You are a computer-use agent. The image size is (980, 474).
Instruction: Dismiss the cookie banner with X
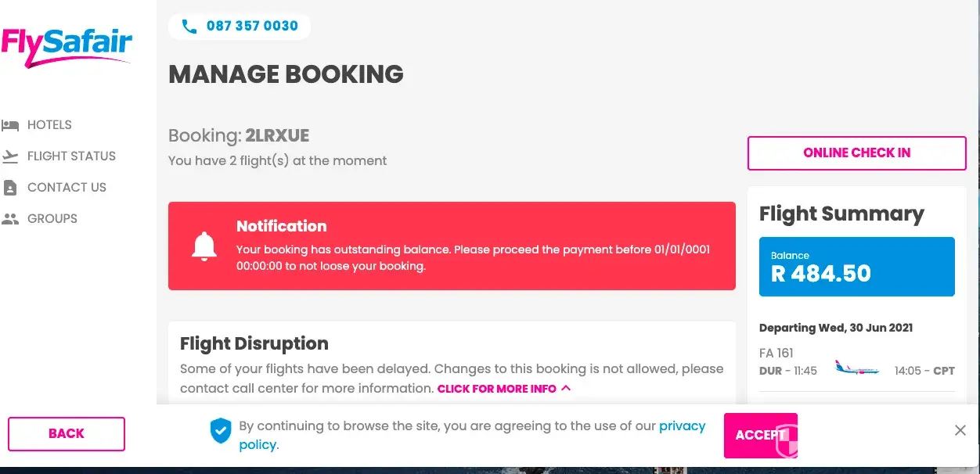tap(960, 430)
